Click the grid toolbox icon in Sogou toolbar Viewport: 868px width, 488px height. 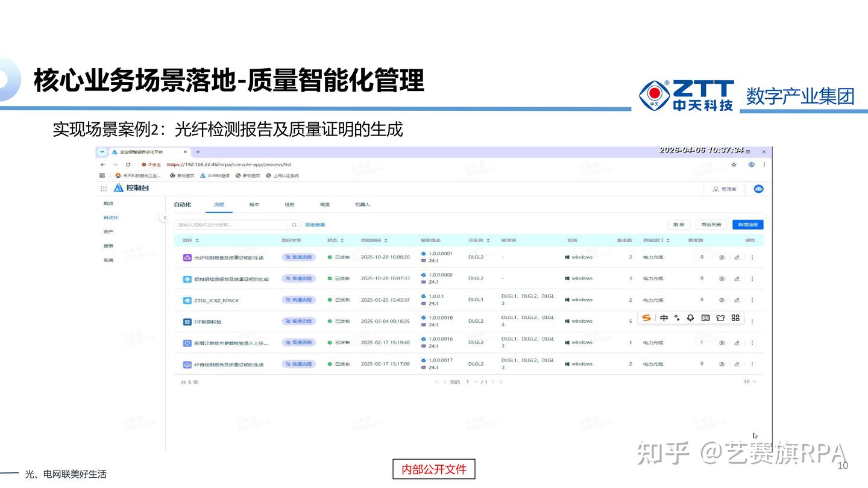point(735,318)
